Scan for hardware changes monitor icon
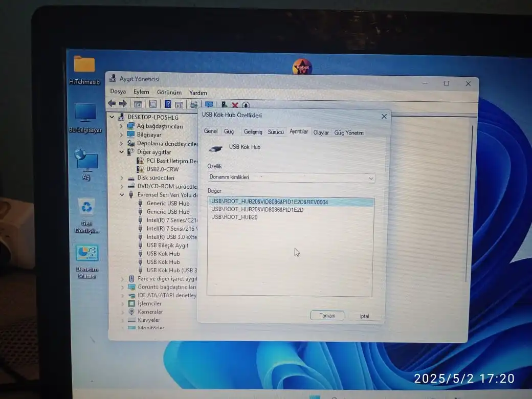Screen dimensions: 532x399 [x=209, y=104]
